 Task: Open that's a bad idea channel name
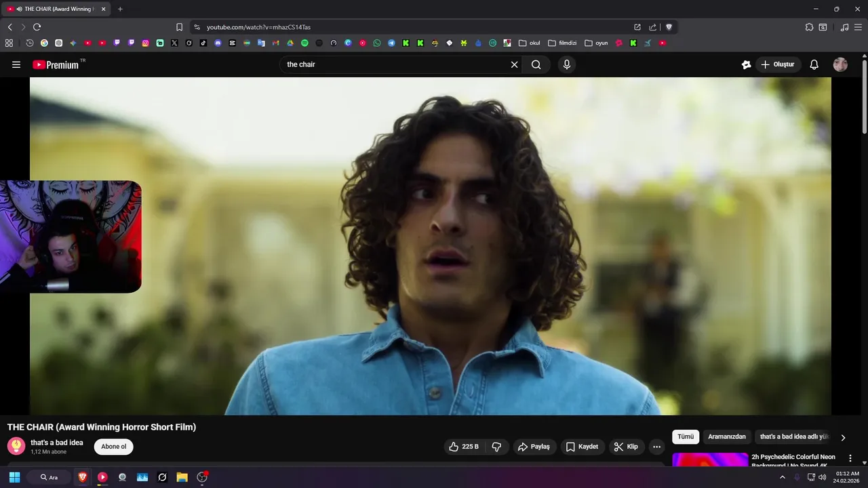57,443
